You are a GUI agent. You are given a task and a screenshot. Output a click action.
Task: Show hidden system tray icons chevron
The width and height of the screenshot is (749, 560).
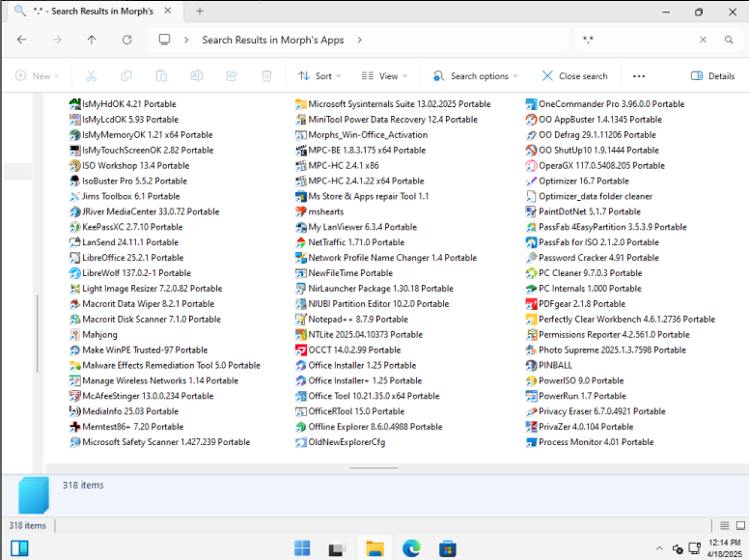pos(659,548)
